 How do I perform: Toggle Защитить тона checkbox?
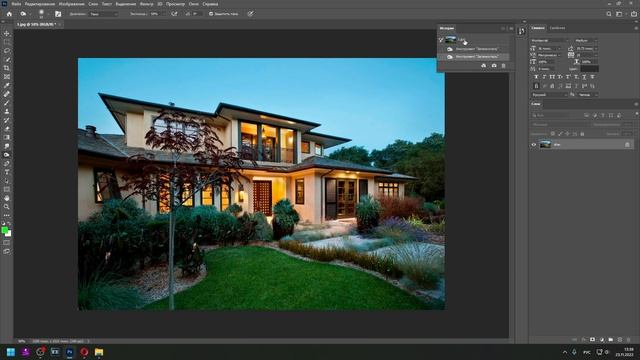211,14
